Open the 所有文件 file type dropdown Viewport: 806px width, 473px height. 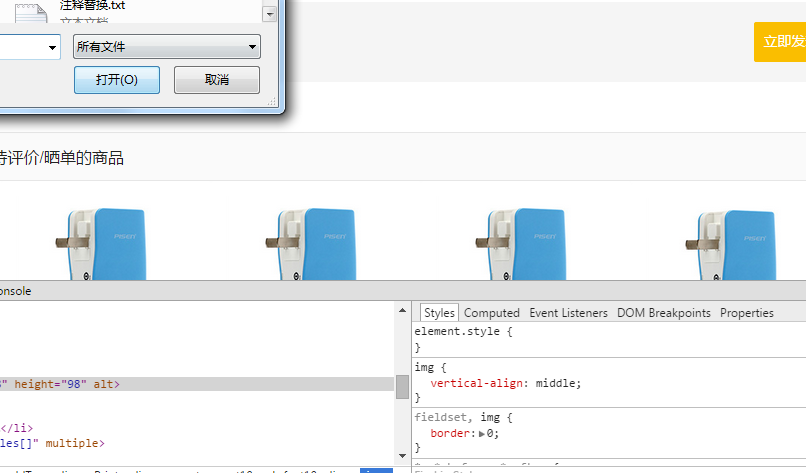pos(166,46)
